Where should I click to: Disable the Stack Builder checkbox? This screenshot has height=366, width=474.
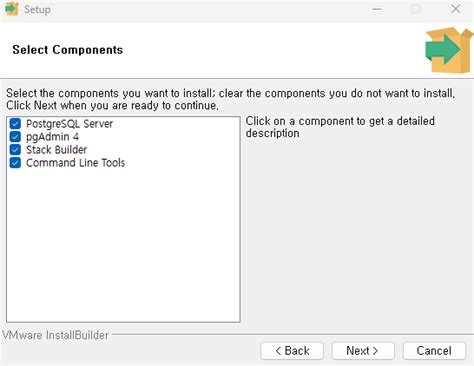point(15,150)
